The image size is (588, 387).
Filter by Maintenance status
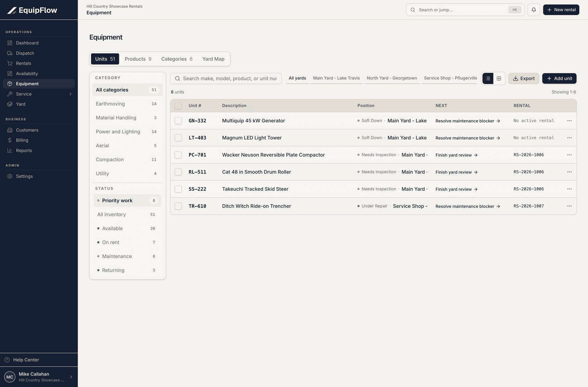(x=128, y=256)
